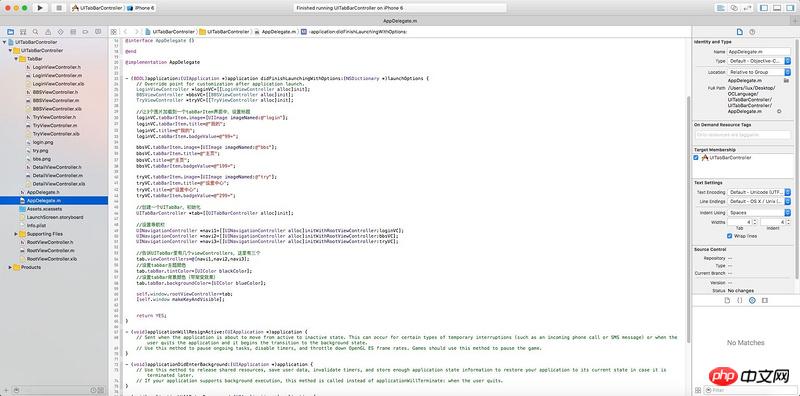800x396 pixels.
Task: Run the project with the Play button
Action: pos(40,8)
